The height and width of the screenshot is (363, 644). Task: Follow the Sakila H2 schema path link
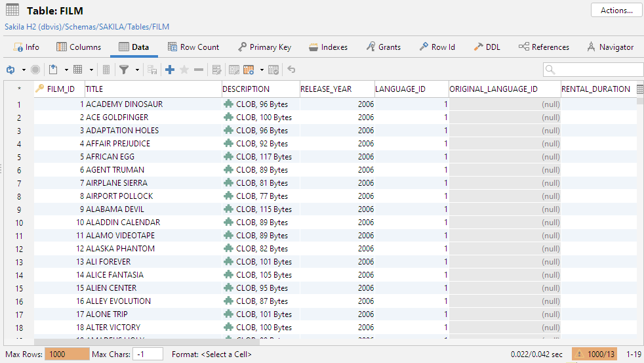point(87,27)
